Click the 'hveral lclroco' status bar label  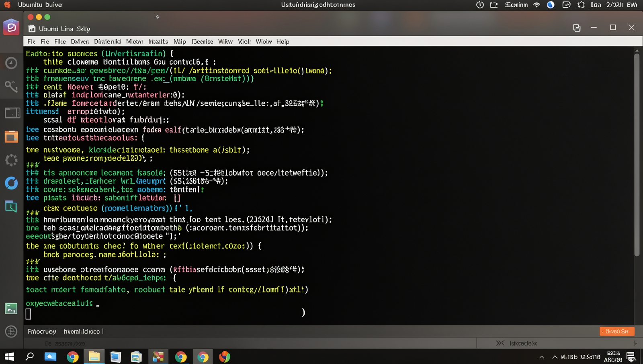82,331
